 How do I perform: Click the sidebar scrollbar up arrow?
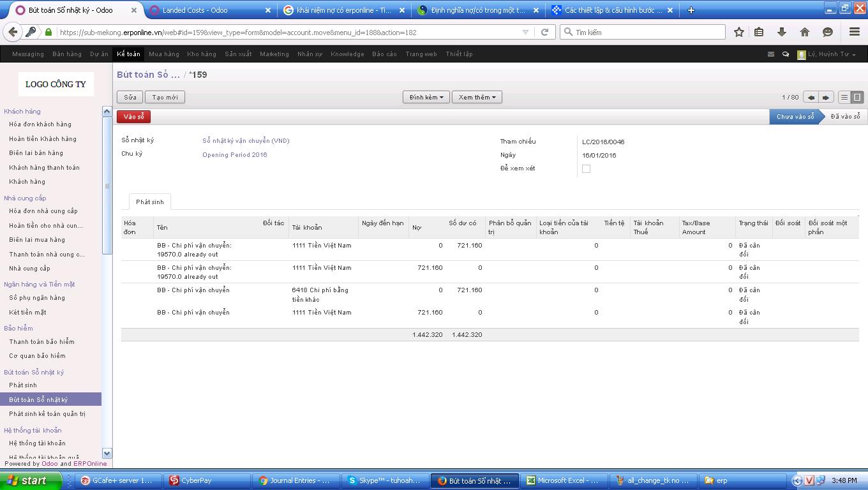(107, 112)
